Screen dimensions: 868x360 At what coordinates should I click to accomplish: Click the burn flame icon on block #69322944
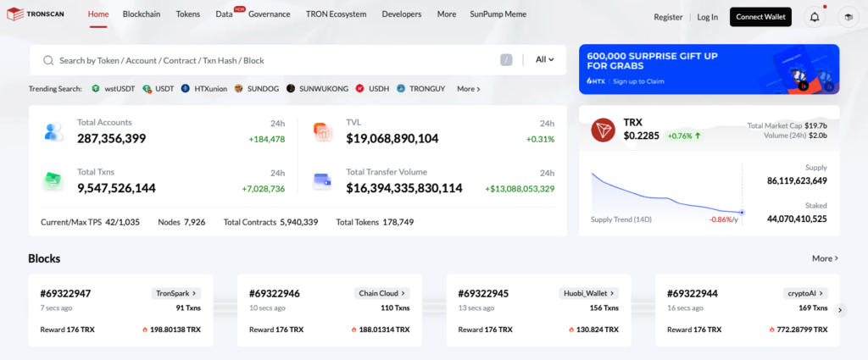pyautogui.click(x=771, y=330)
